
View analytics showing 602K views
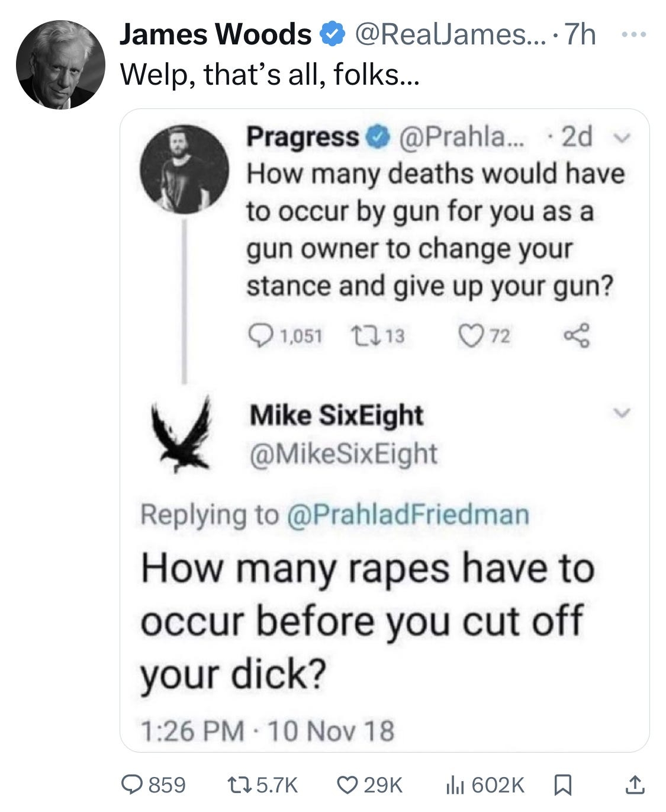(453, 785)
